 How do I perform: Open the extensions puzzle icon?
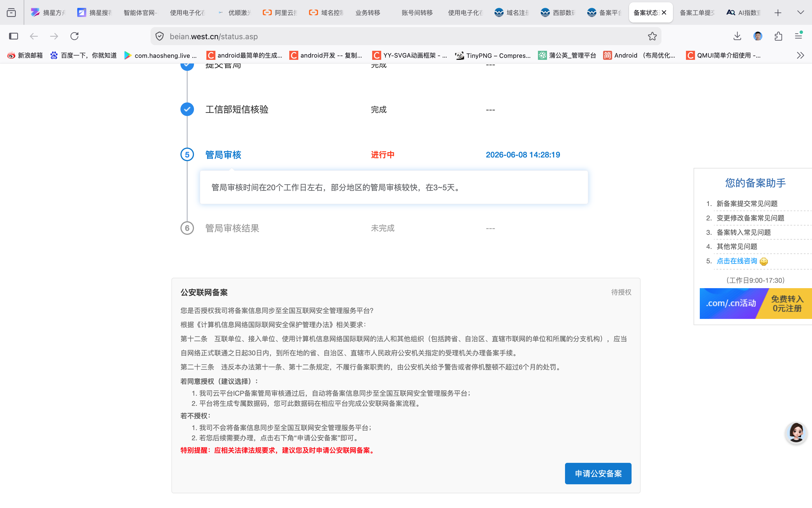pyautogui.click(x=778, y=36)
